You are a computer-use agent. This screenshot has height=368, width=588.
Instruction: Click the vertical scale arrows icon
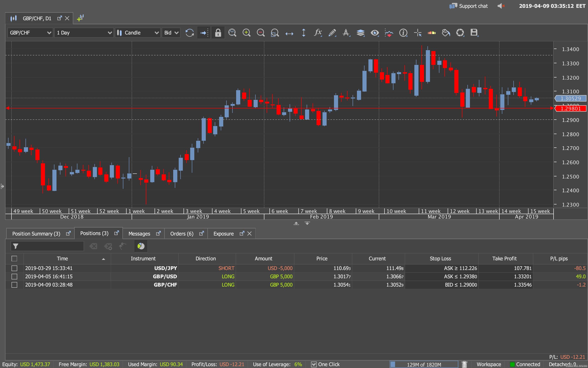pos(303,33)
